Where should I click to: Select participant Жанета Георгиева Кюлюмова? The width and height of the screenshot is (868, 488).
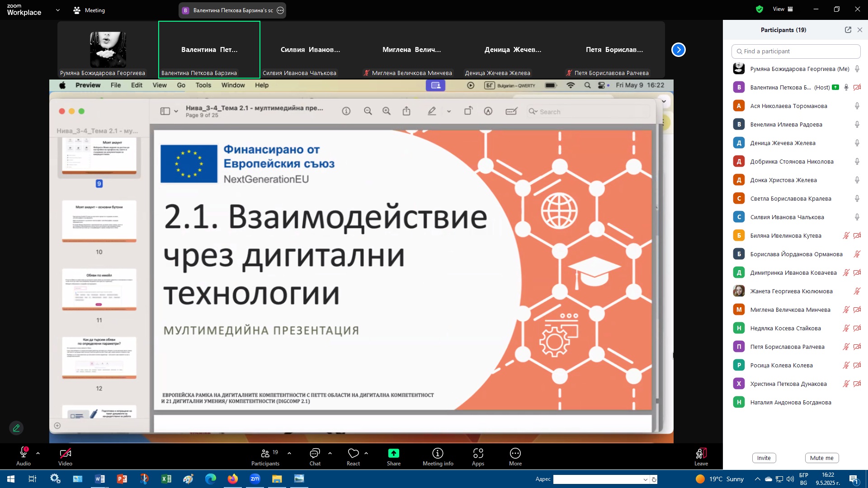click(796, 291)
